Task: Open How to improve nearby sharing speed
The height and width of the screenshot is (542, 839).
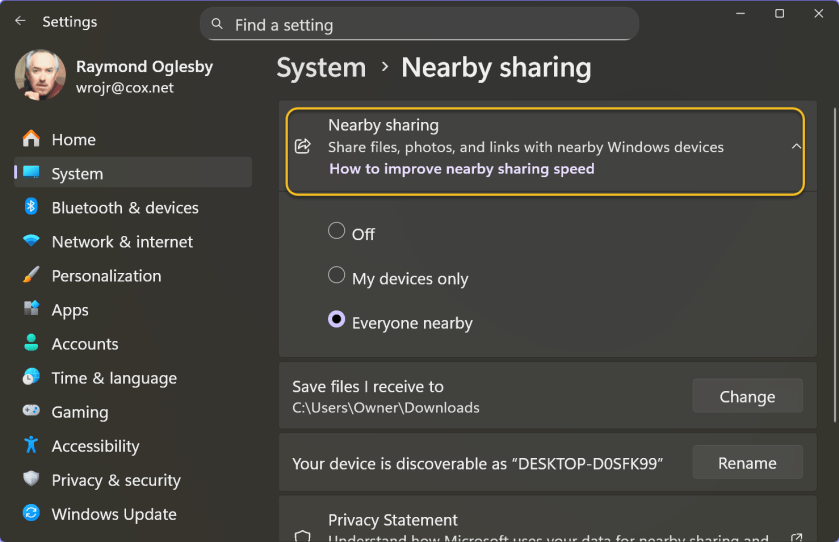Action: pos(461,169)
